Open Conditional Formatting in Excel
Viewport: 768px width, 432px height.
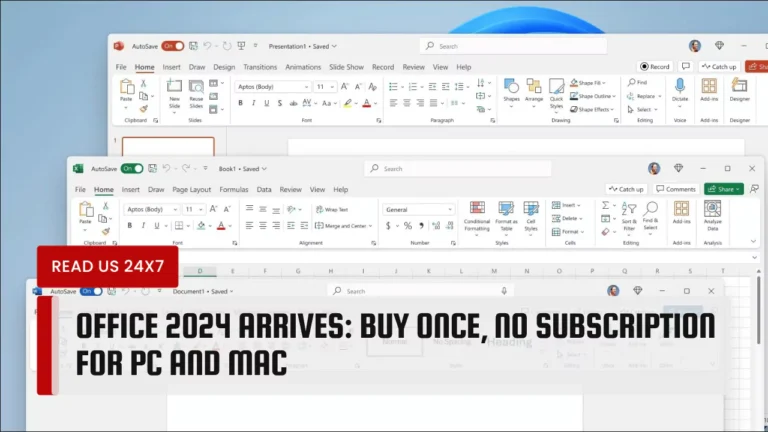click(477, 216)
